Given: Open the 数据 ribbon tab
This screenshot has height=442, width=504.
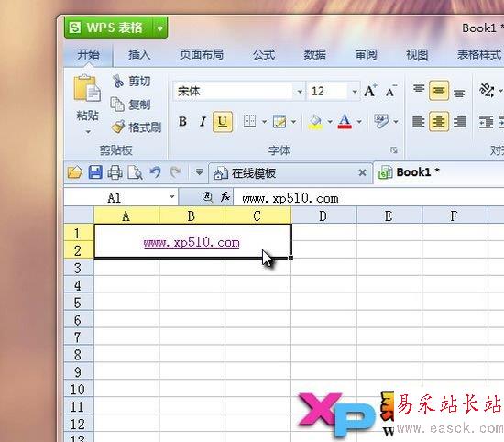Looking at the screenshot, I should (315, 54).
